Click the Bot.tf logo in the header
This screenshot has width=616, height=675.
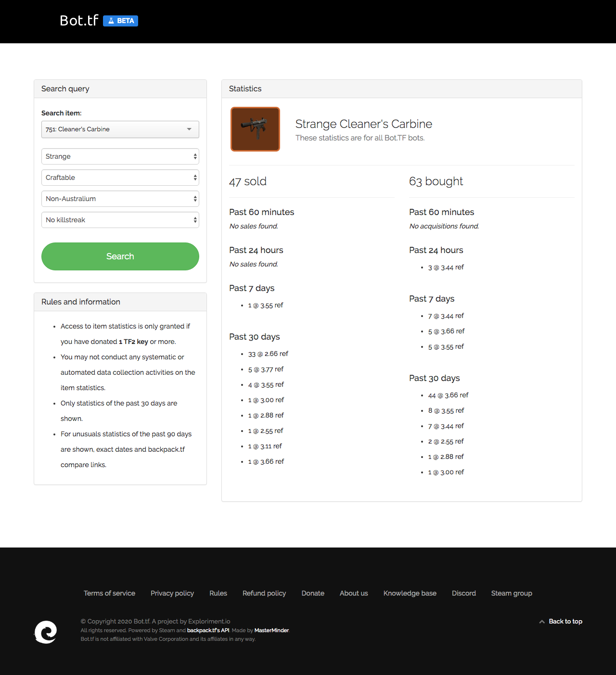click(x=79, y=21)
